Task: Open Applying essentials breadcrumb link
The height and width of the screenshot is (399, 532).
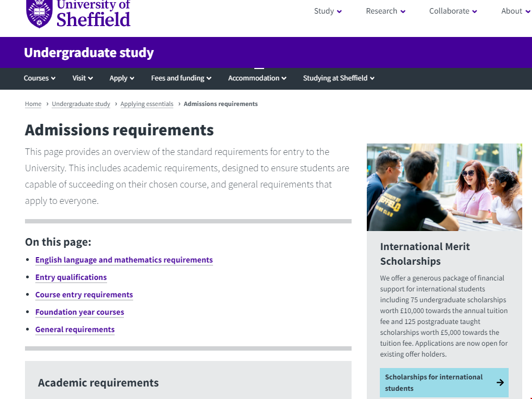Action: (x=147, y=104)
